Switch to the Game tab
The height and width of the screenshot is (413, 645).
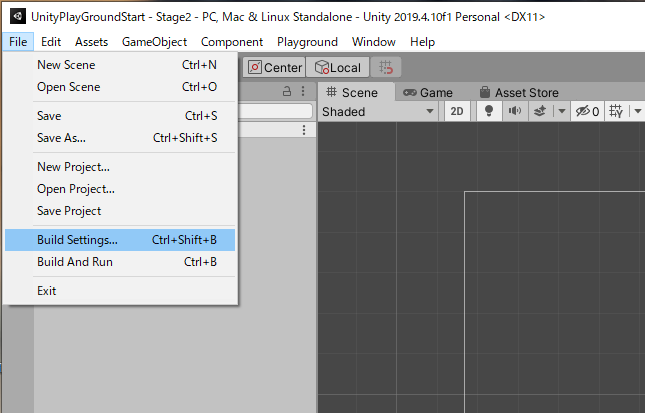pos(428,93)
